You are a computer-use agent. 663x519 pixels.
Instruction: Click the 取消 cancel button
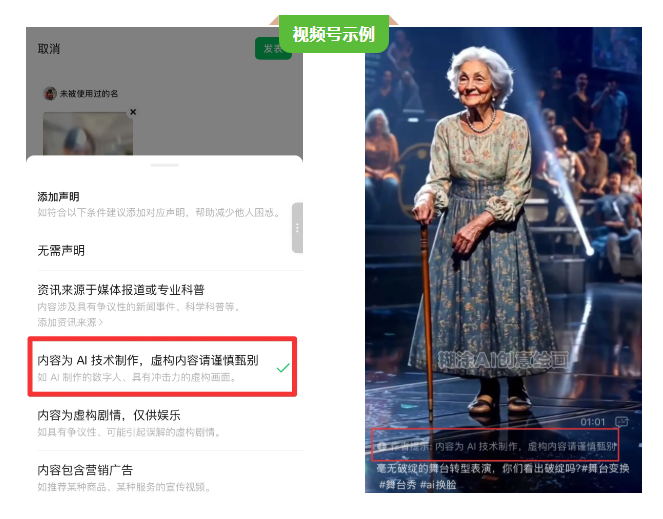pos(49,49)
